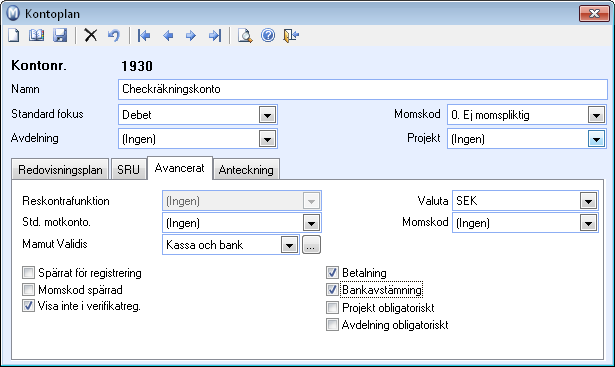
Task: Open the Avdelning dropdown
Action: coord(267,139)
